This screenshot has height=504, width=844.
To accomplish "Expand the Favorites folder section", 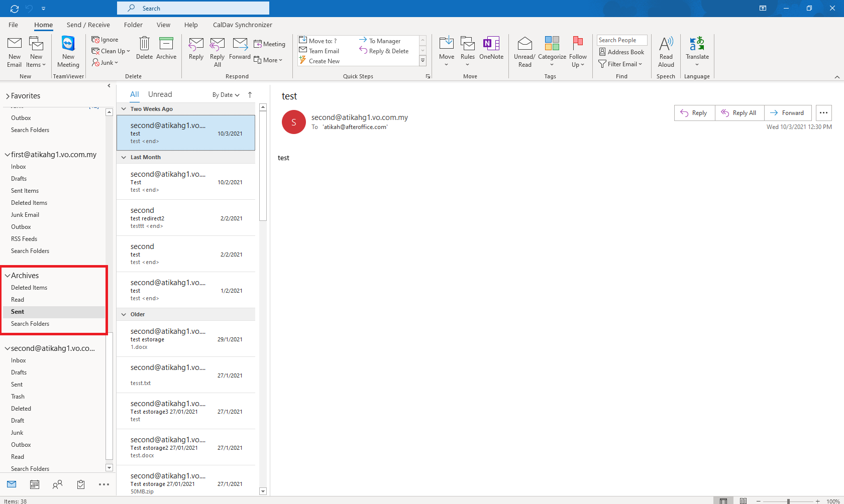I will (x=8, y=96).
